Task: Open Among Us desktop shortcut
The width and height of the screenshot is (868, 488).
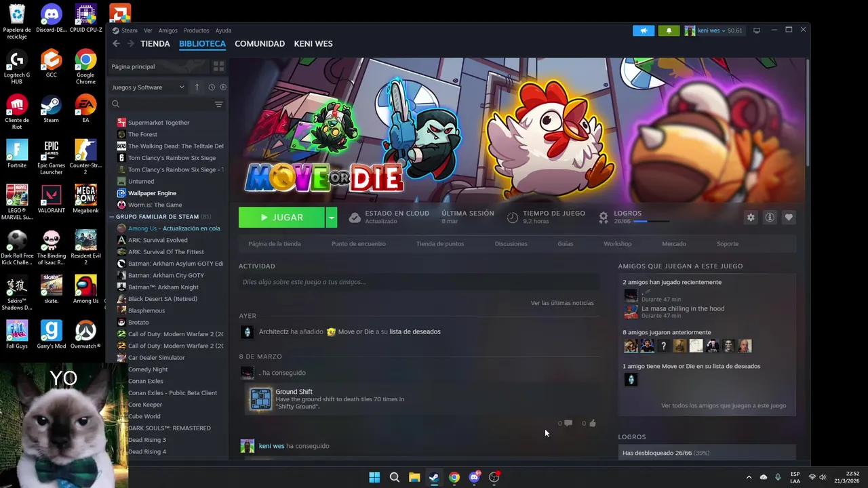Action: [x=85, y=289]
